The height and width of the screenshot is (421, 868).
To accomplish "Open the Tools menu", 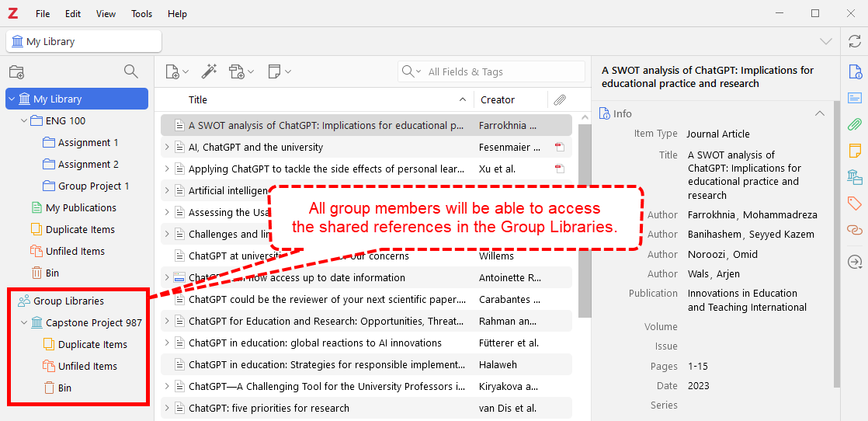I will [141, 14].
